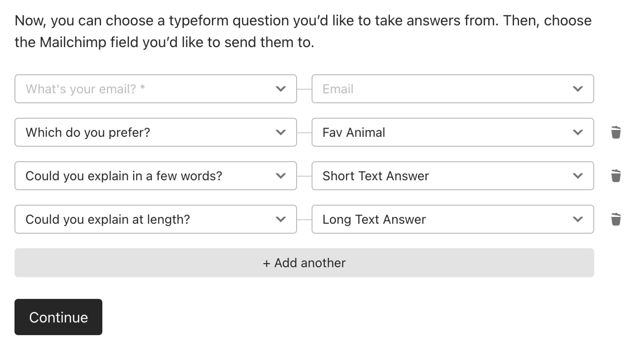Click chevron arrow beside Short Text Answer

(x=577, y=176)
